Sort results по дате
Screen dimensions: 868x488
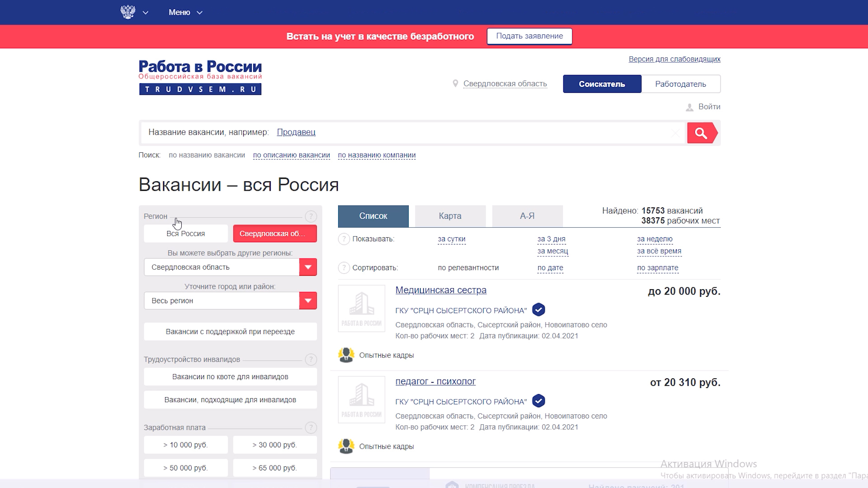[550, 268]
